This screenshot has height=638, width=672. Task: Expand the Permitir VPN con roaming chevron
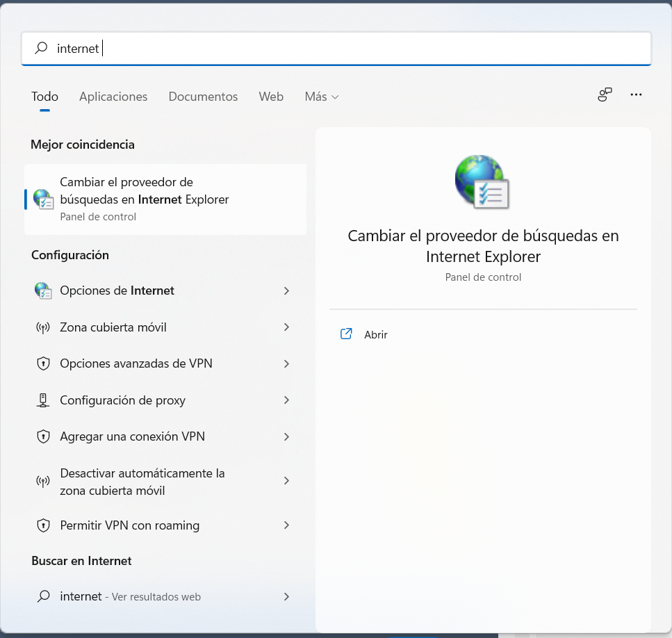(x=287, y=525)
